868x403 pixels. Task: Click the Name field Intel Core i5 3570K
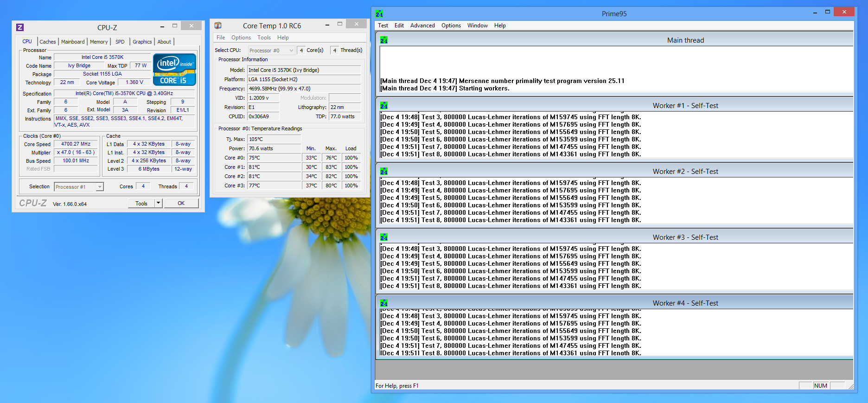(102, 58)
